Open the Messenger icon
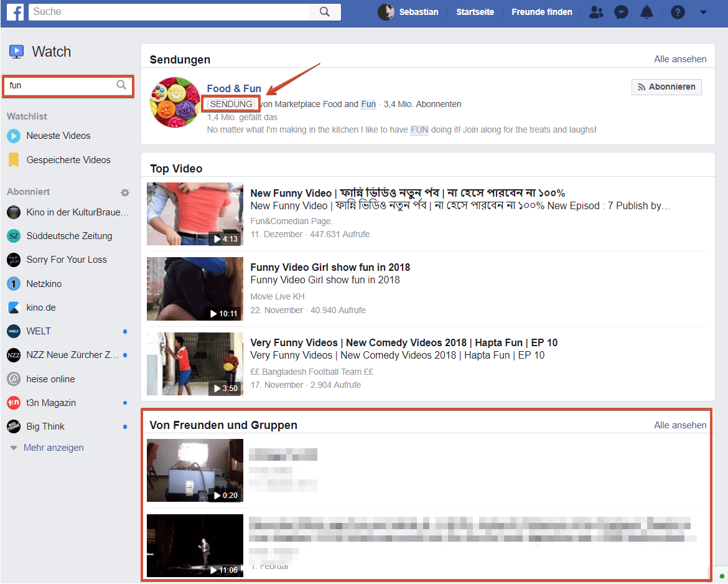 [621, 12]
